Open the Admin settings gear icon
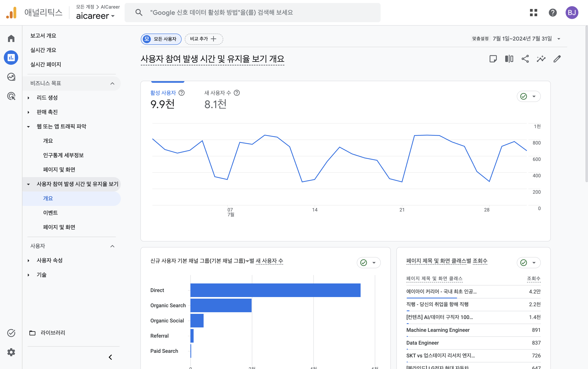588x369 pixels. pos(11,352)
